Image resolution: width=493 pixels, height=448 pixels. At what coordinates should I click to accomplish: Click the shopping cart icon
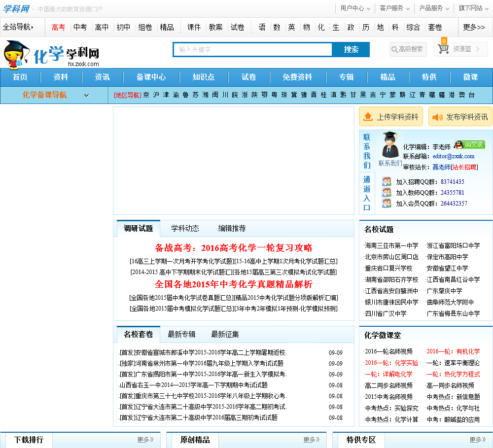[443, 49]
